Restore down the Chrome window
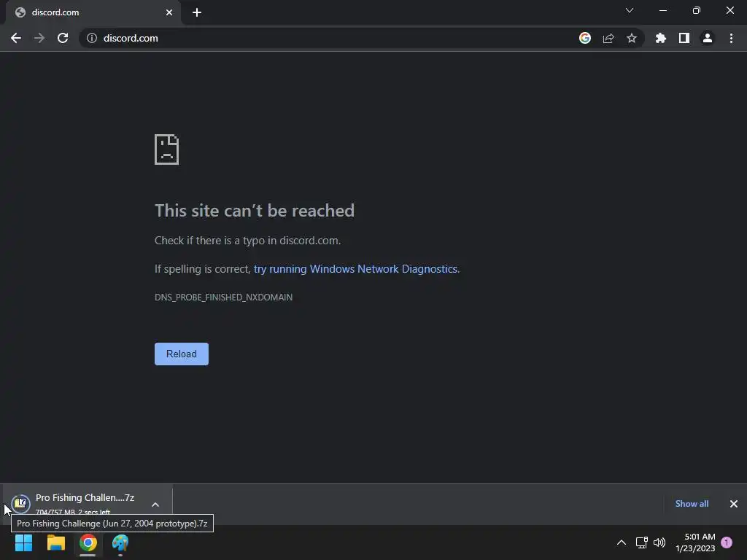 coord(697,10)
